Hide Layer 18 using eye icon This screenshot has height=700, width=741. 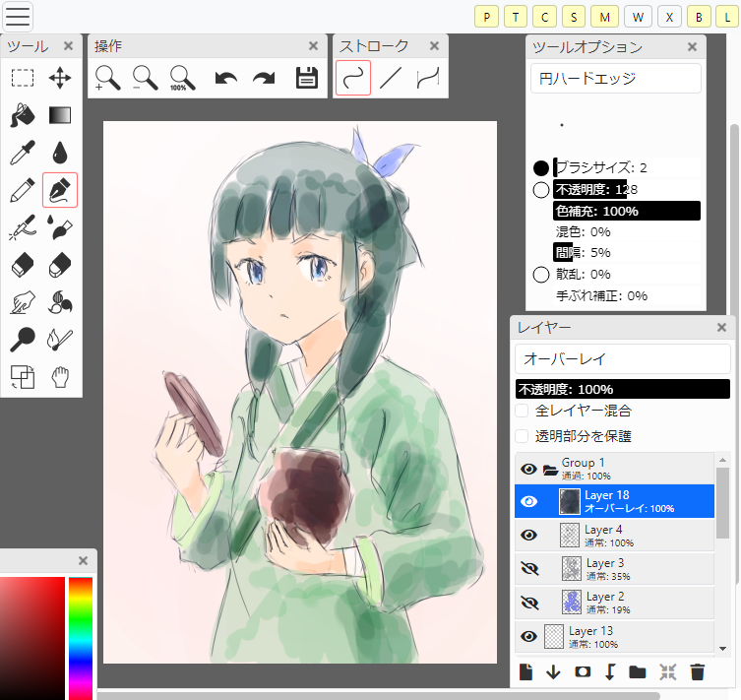click(x=528, y=501)
